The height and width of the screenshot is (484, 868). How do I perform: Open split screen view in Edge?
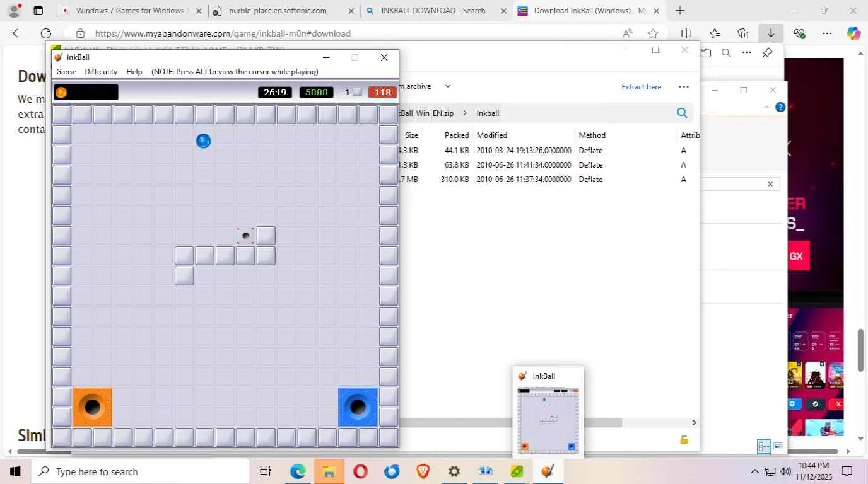point(686,33)
